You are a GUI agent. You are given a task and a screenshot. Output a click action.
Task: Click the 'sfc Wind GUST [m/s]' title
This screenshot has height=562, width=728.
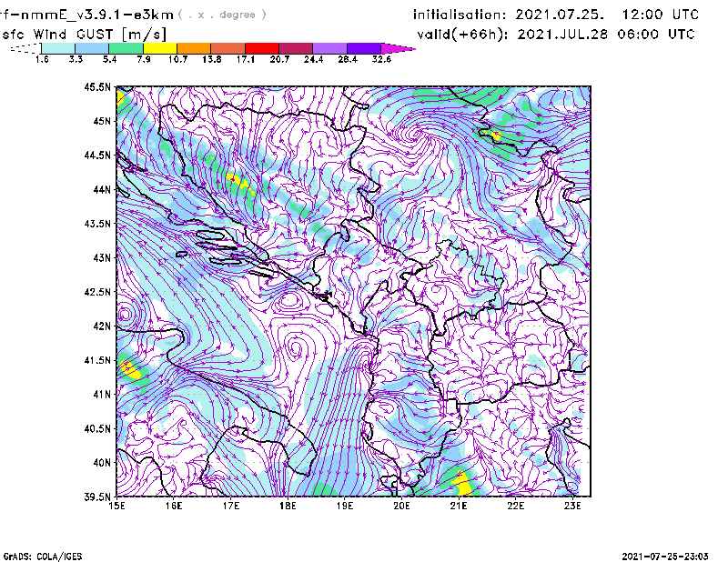coord(84,35)
